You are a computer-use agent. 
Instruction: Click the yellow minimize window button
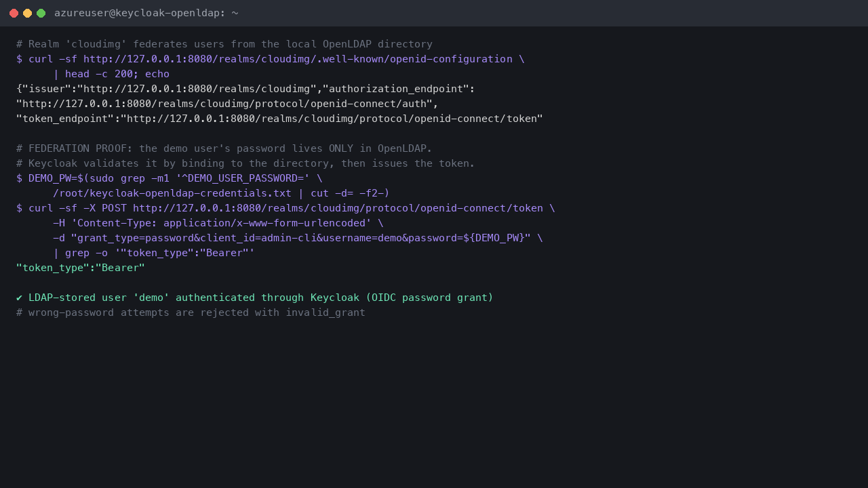click(x=27, y=13)
